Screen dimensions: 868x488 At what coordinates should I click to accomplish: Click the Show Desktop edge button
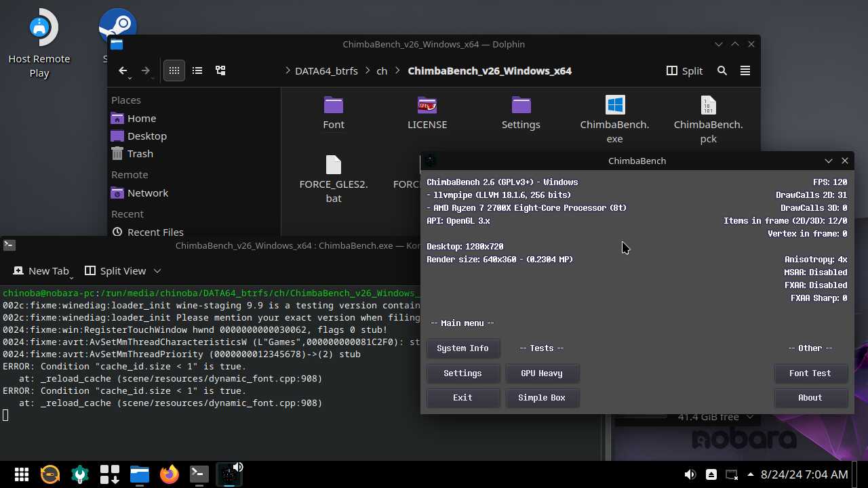[859, 474]
